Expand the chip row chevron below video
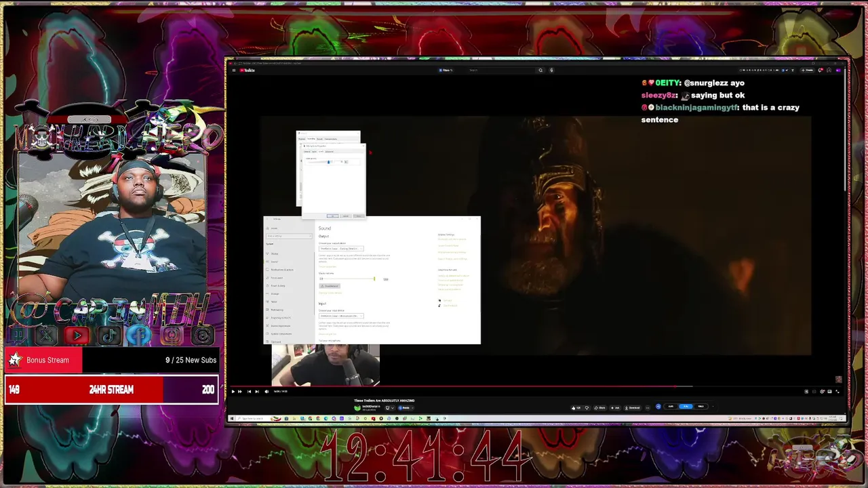868x488 pixels. (713, 406)
